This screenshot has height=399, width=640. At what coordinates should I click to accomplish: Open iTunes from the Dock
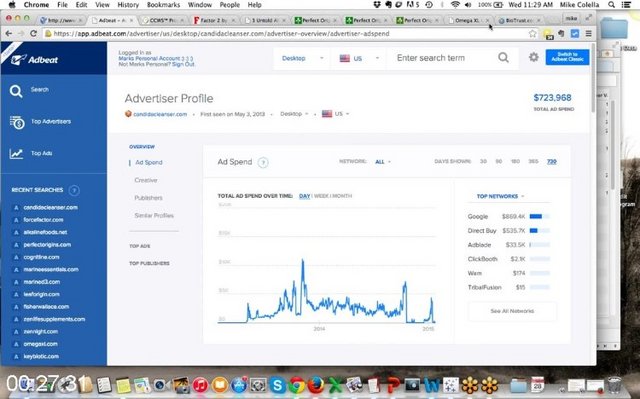200,385
